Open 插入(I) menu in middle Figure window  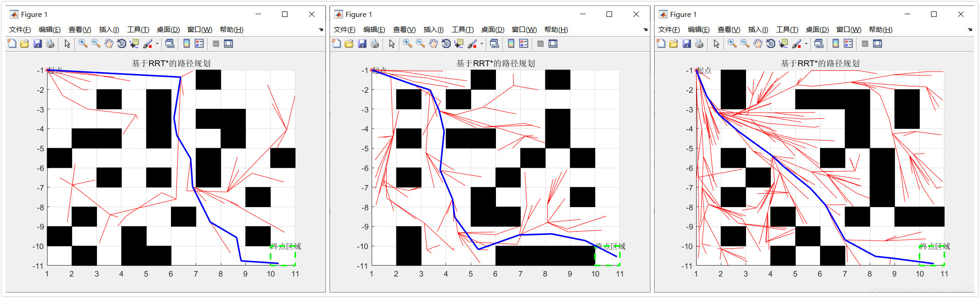click(434, 30)
